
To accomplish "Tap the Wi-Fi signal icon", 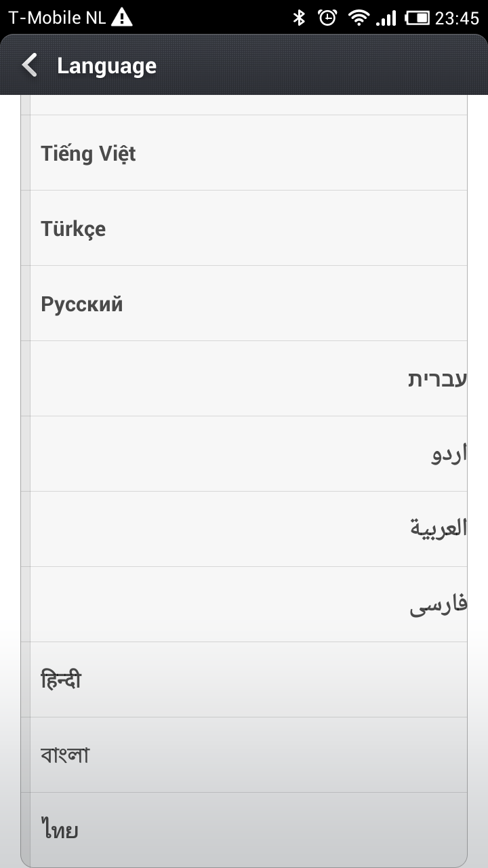I will 358,18.
